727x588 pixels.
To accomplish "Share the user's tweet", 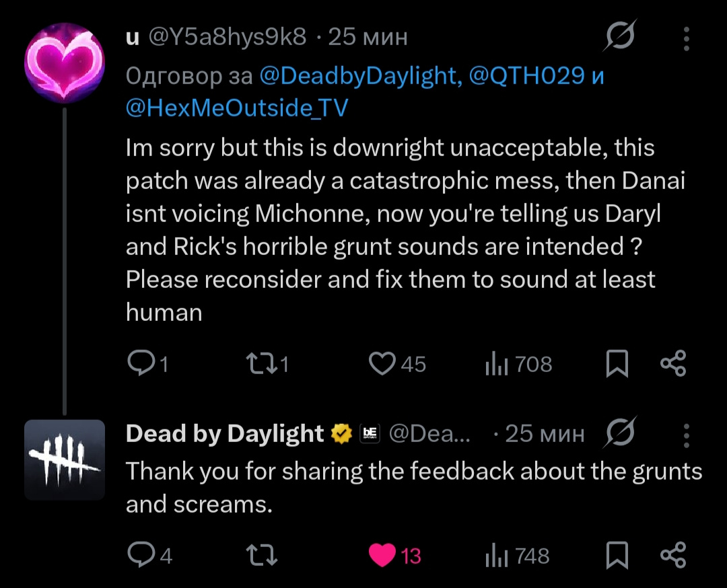I will [673, 363].
